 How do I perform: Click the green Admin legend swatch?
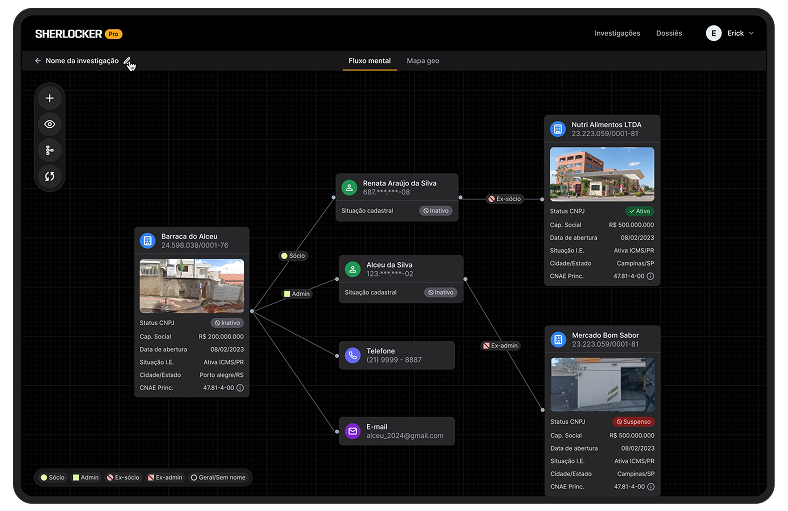(76, 478)
